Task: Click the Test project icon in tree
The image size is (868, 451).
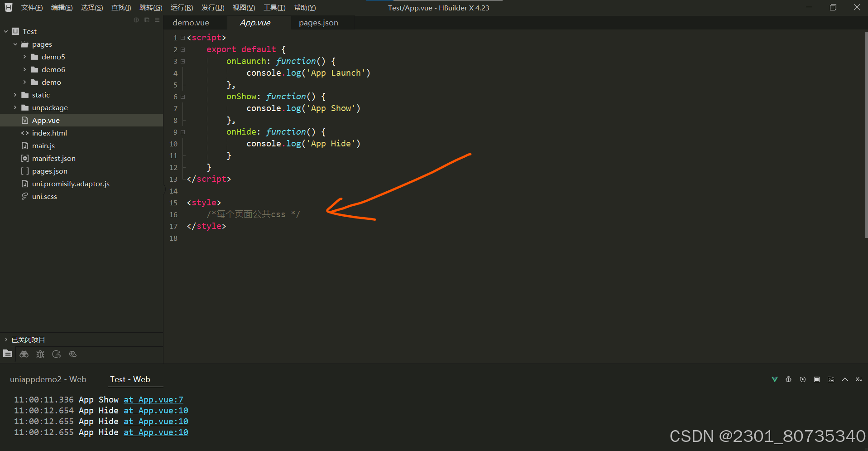Action: (15, 31)
